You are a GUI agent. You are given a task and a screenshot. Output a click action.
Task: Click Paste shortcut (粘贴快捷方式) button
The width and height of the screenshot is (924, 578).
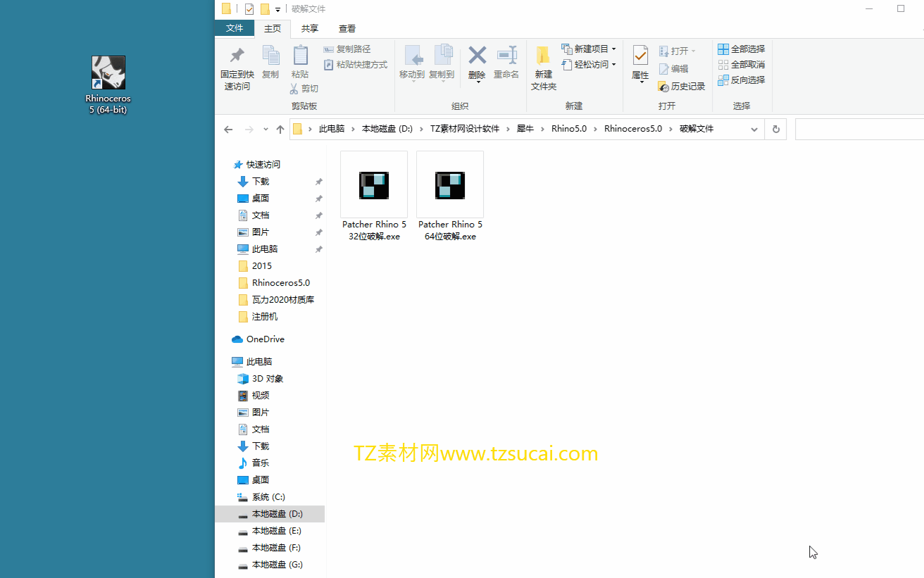(356, 65)
